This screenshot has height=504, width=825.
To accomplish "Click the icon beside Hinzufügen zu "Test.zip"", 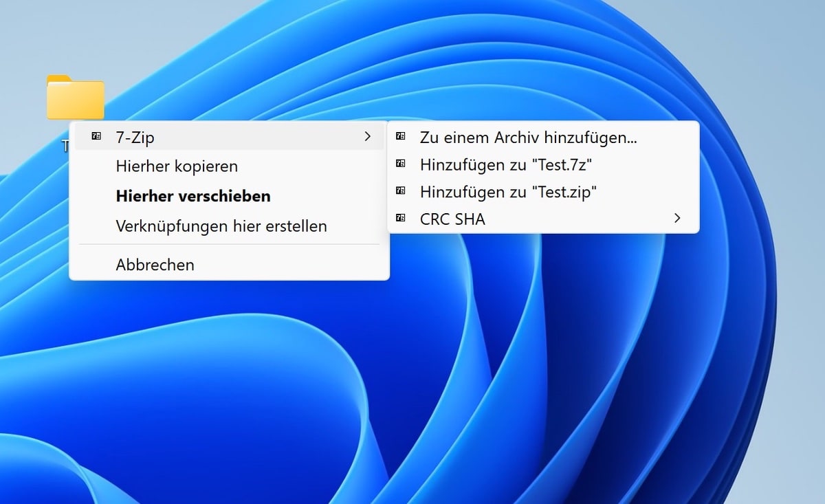I will point(401,191).
